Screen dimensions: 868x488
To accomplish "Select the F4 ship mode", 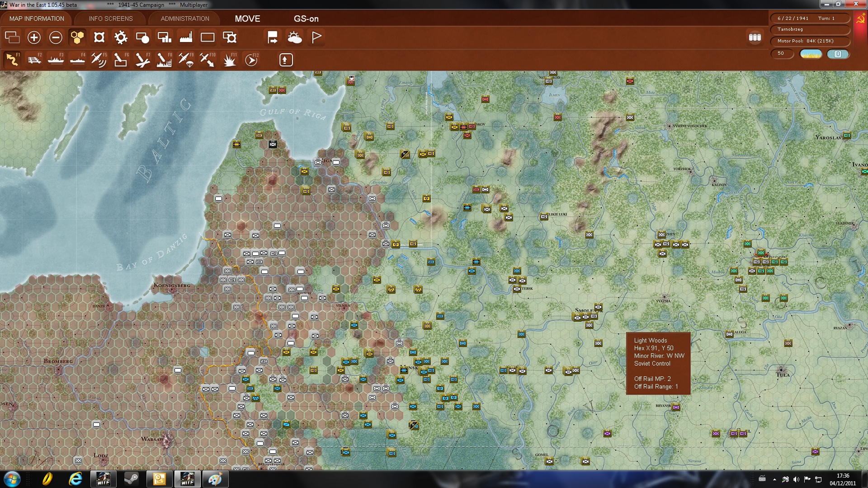I will tap(77, 60).
